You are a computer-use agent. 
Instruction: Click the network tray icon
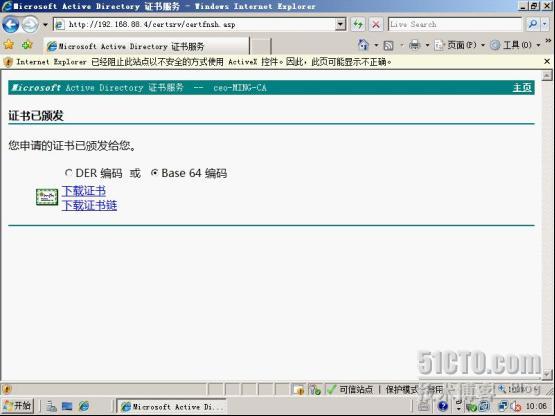(503, 406)
